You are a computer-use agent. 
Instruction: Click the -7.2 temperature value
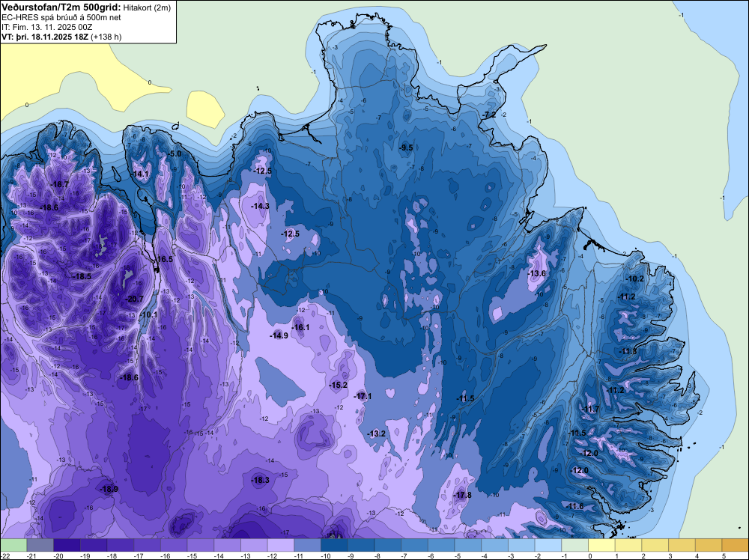tap(489, 115)
